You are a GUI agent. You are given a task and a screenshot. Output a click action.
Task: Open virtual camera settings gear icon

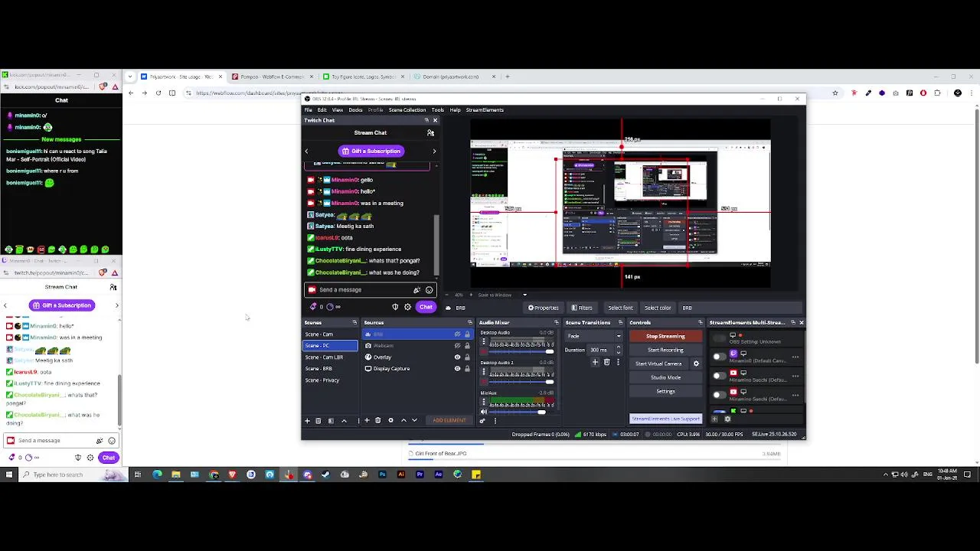click(x=696, y=364)
